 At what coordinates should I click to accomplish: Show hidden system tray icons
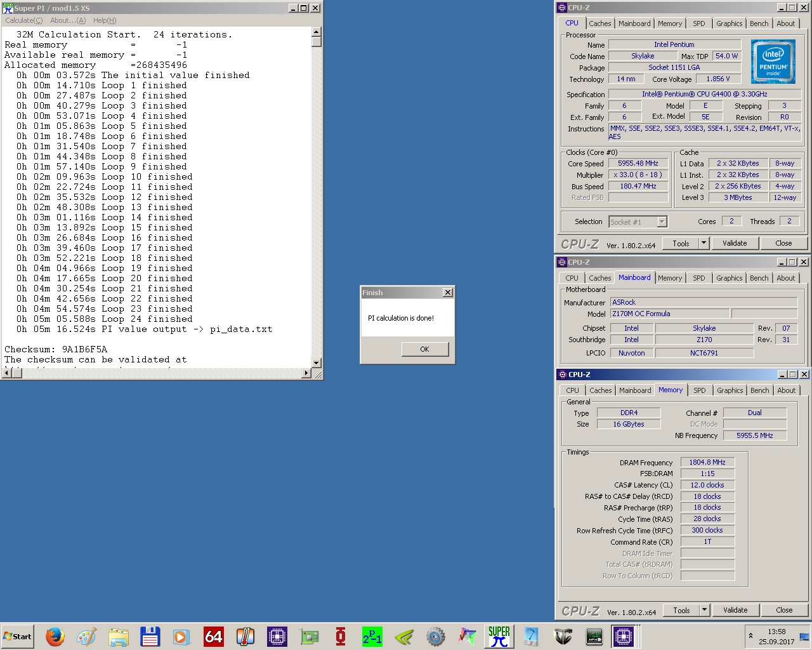click(x=750, y=635)
